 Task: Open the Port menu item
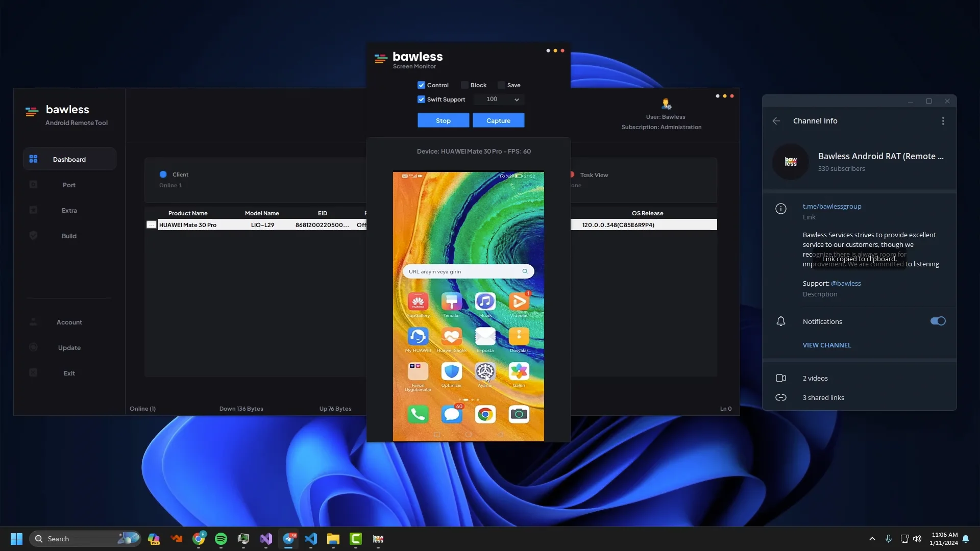click(x=69, y=185)
